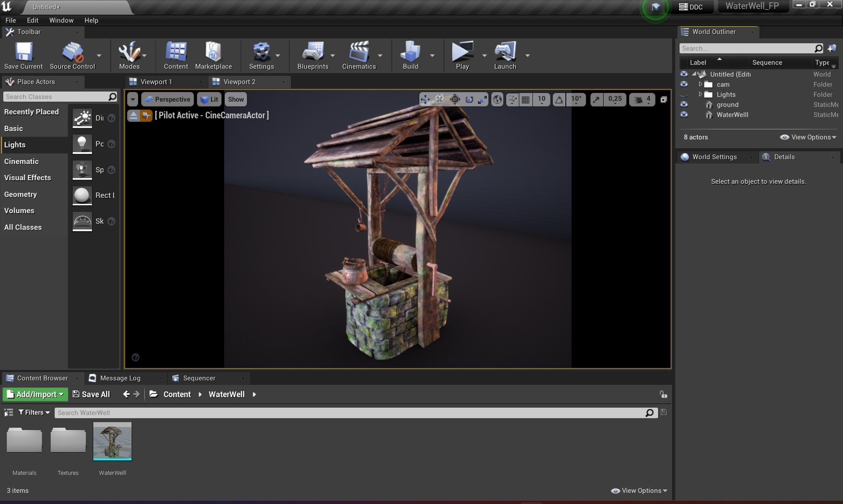Screen dimensions: 843x504
Task: Expand the Lights folder in outliner
Action: (x=700, y=94)
